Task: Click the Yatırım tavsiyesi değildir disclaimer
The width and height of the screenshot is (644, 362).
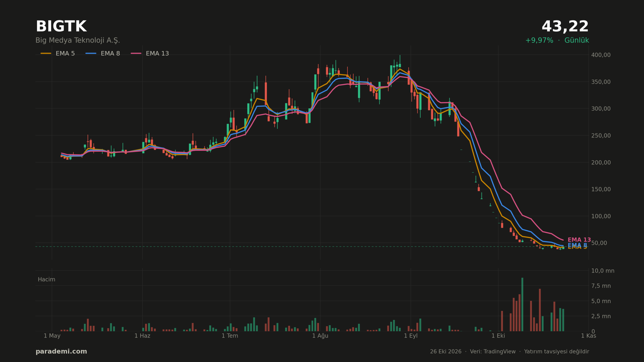Action: point(556,352)
